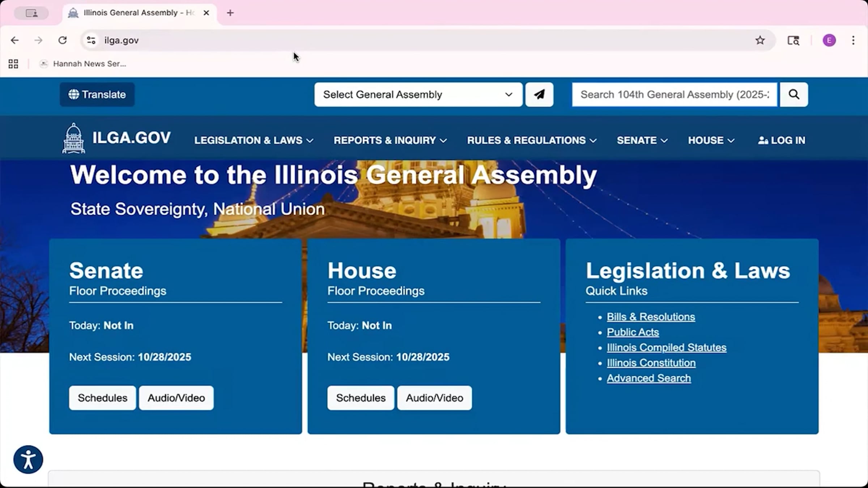868x488 pixels.
Task: Open the Chrome three-dot menu
Action: pos(853,40)
